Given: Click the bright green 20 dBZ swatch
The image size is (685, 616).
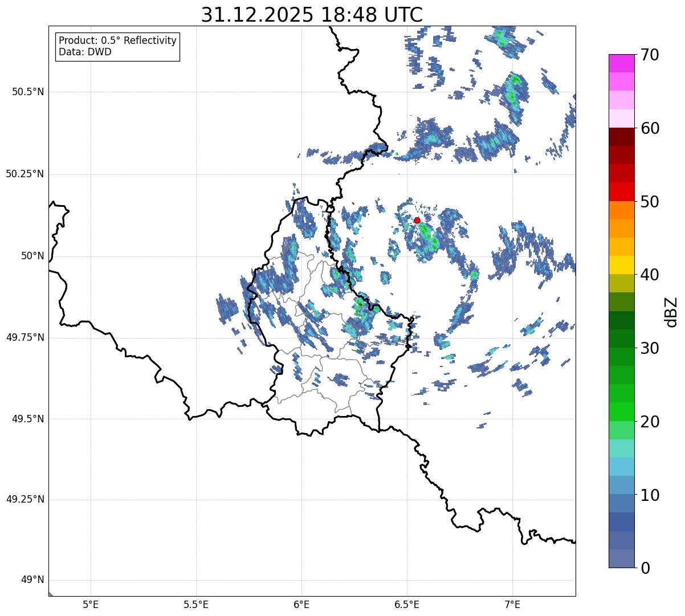Looking at the screenshot, I should (x=622, y=411).
